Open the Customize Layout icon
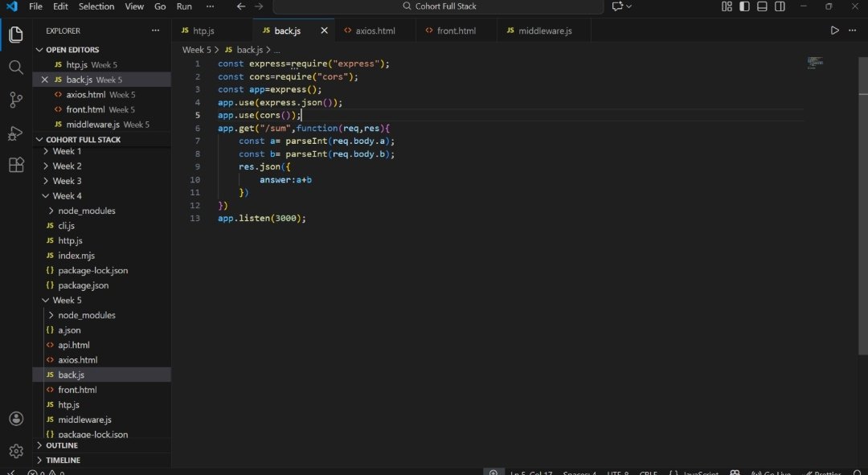 click(727, 6)
